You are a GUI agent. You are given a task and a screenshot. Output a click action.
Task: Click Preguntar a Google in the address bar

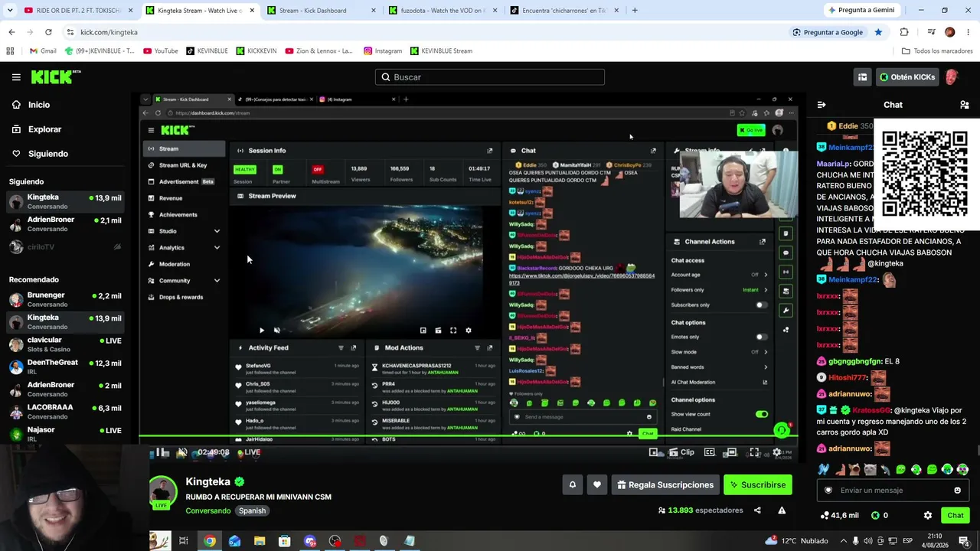pyautogui.click(x=828, y=32)
